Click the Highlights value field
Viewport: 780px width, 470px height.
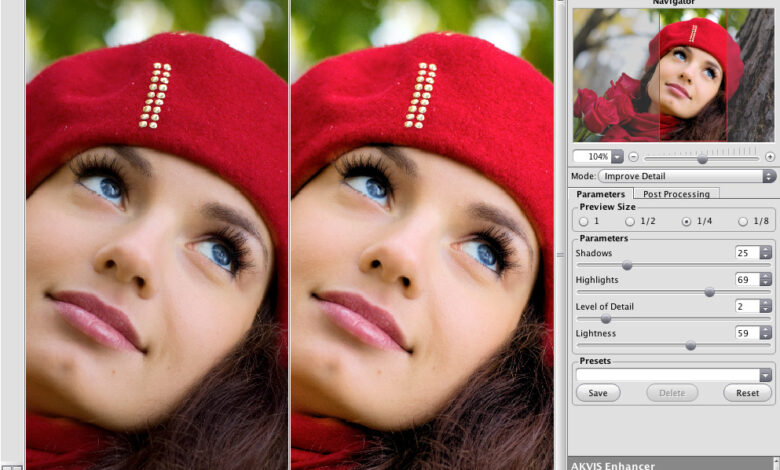pos(747,280)
